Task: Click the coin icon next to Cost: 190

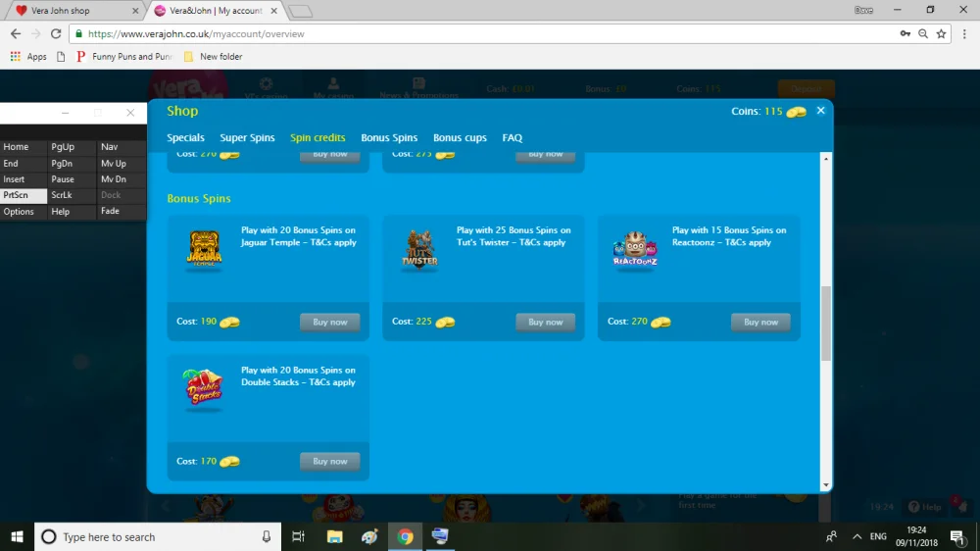Action: point(229,323)
